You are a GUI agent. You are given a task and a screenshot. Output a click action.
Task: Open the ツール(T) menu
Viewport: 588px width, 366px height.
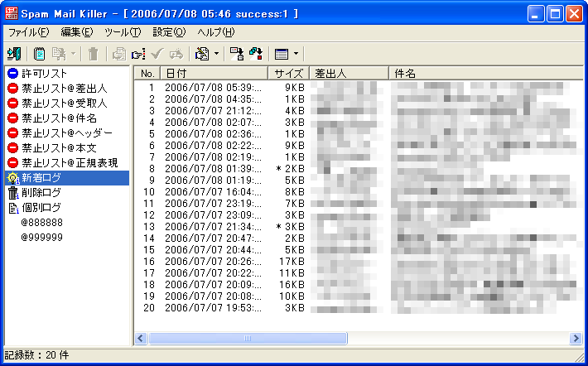pyautogui.click(x=123, y=32)
